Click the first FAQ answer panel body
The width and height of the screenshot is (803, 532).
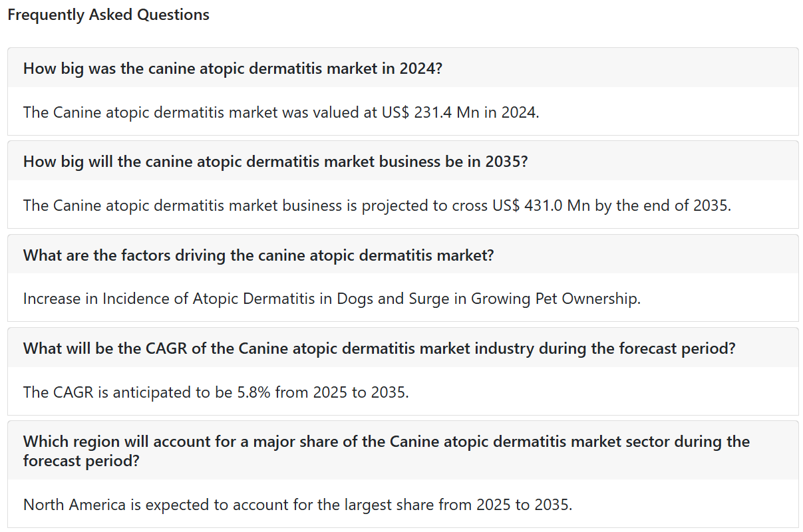pos(402,111)
